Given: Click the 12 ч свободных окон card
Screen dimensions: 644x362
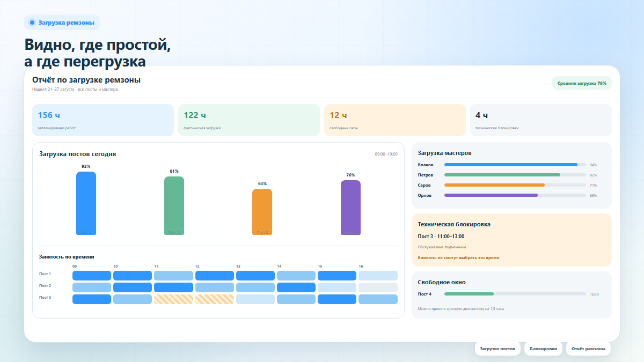Looking at the screenshot, I should click(x=395, y=120).
